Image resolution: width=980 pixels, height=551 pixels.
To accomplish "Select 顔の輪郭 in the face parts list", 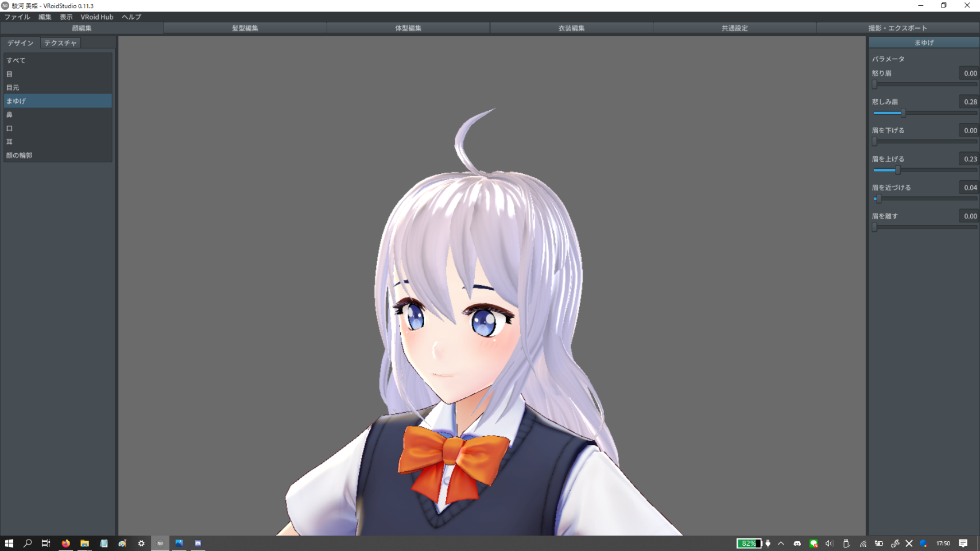I will (x=20, y=156).
